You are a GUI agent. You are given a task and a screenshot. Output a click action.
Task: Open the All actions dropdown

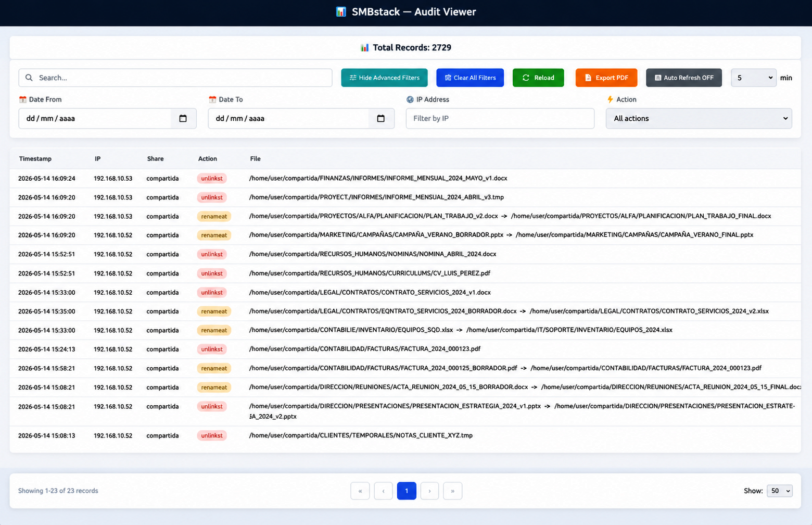click(699, 118)
